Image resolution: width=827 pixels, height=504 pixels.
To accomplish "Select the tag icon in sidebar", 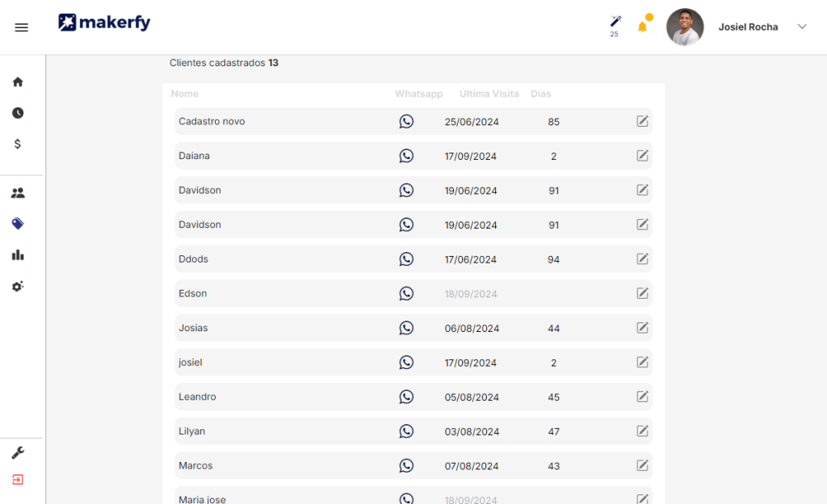I will tap(18, 224).
